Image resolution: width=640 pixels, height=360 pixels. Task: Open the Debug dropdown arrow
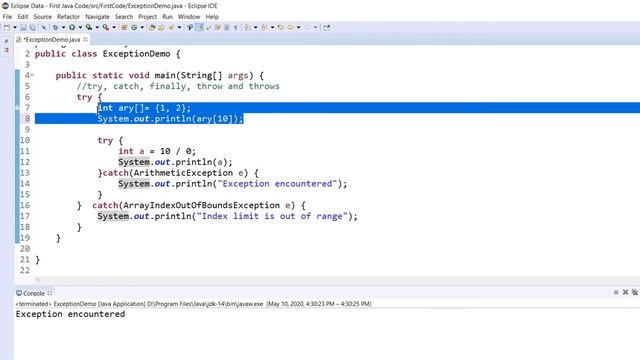pos(63,27)
